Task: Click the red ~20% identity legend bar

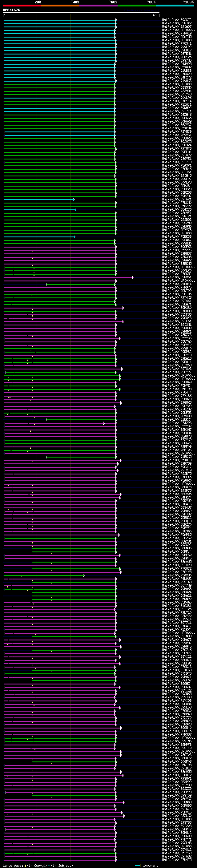Action: [x=22, y=6]
